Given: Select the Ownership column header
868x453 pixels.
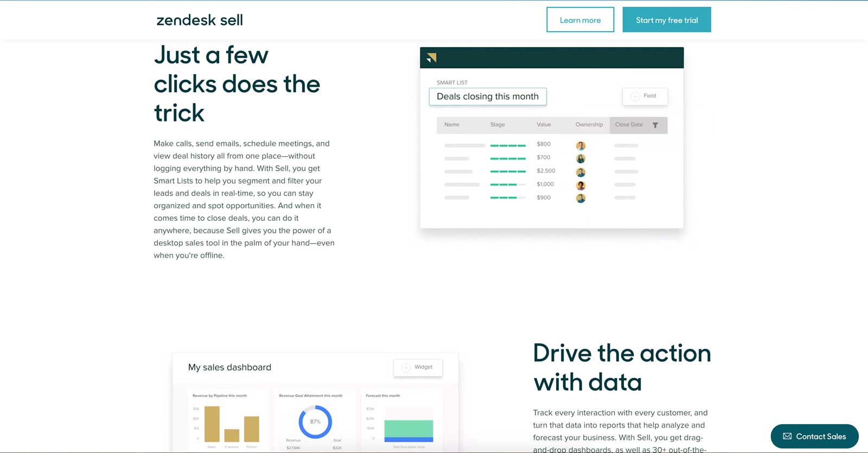Looking at the screenshot, I should 589,125.
